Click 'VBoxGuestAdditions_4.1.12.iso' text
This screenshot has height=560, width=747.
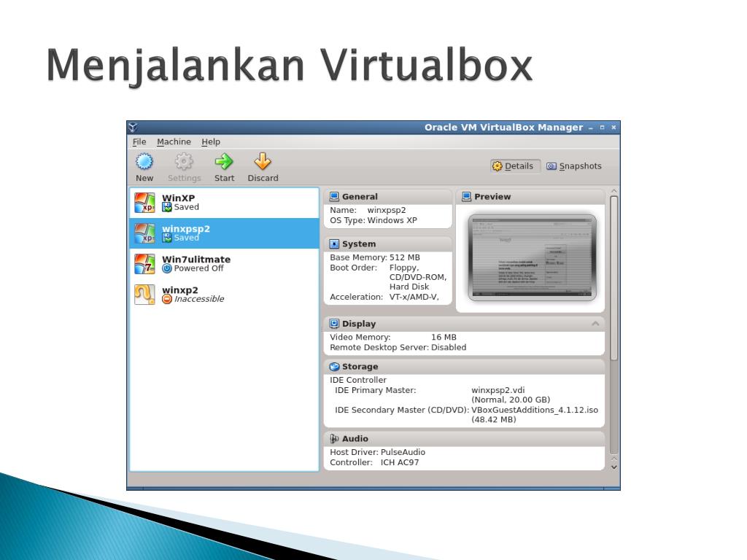tap(535, 410)
